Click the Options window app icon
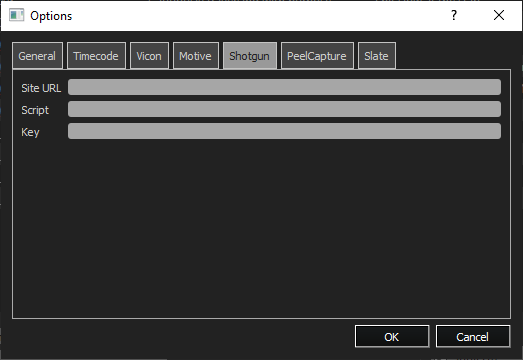The width and height of the screenshot is (523, 360). click(16, 15)
